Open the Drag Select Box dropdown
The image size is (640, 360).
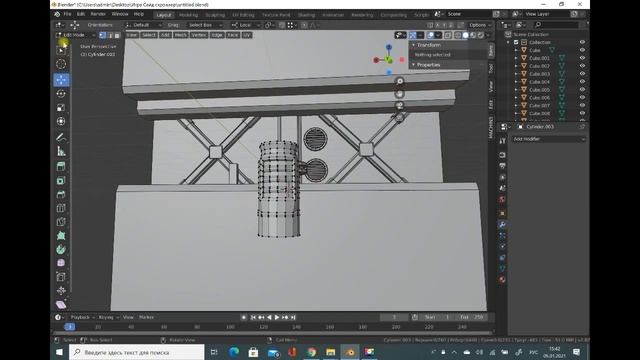tap(205, 25)
